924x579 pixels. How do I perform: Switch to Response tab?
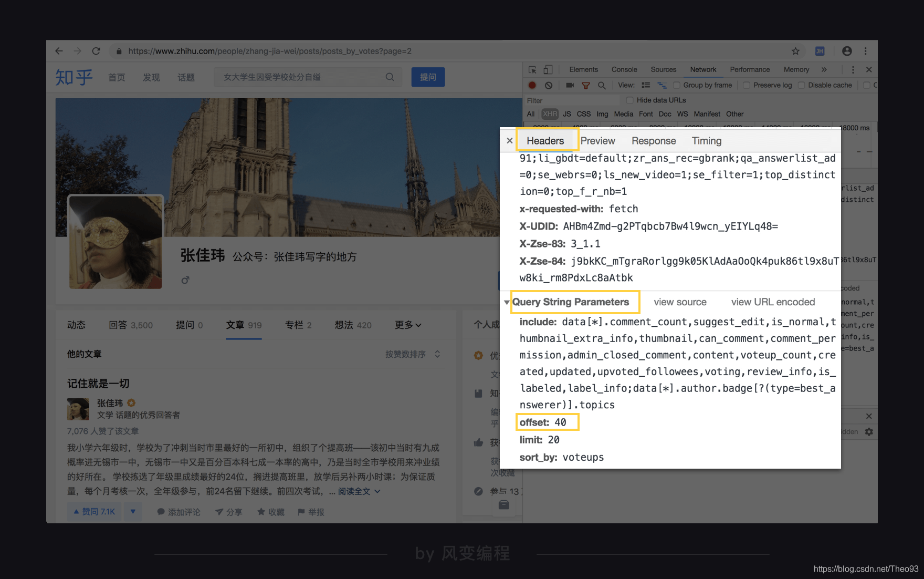[x=654, y=141]
